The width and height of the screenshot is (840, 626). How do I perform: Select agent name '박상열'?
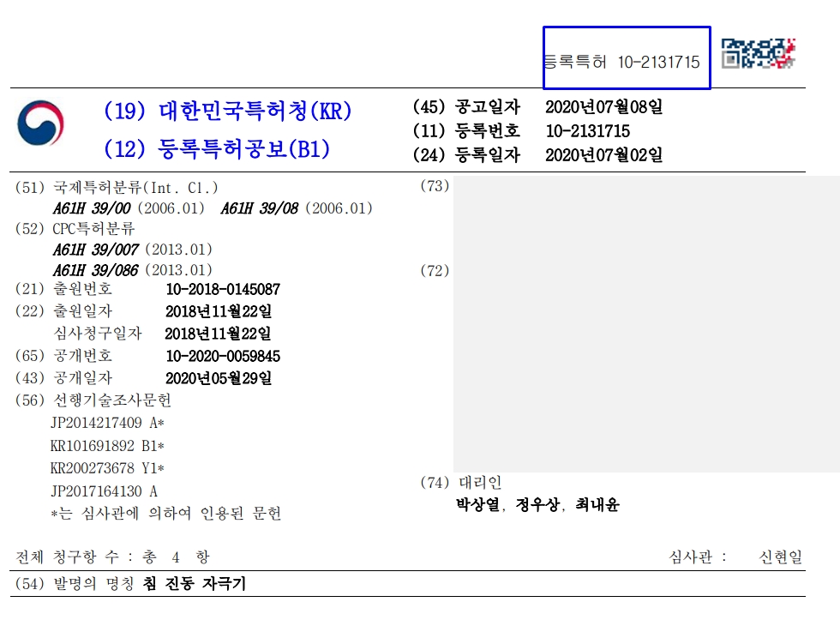pyautogui.click(x=477, y=504)
